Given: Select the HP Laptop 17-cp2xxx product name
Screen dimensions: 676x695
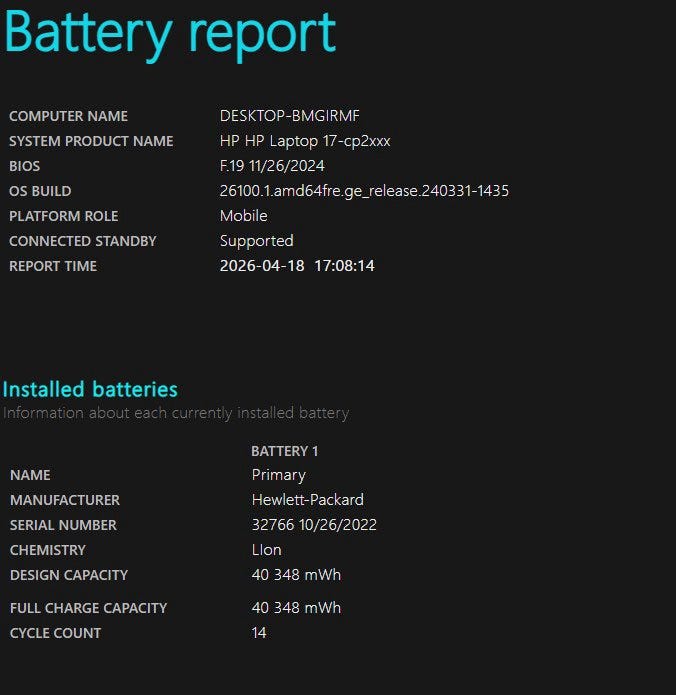Looking at the screenshot, I should click(305, 141).
